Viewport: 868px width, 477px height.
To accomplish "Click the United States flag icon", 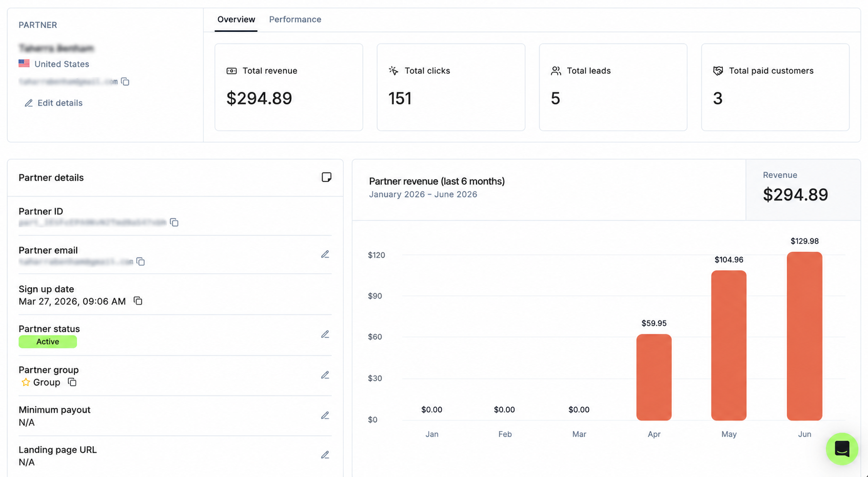I will 24,64.
